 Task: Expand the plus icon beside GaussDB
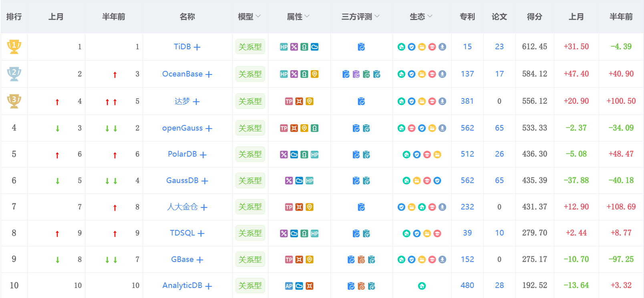pos(205,181)
